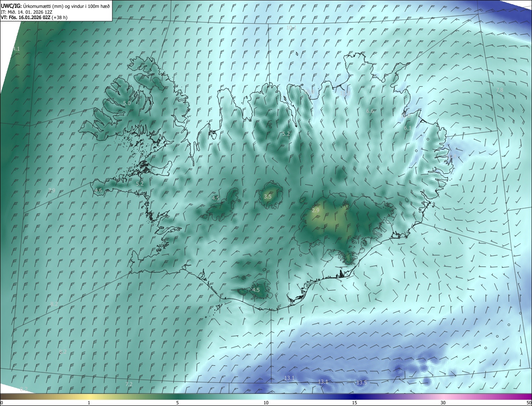Click tick label 30 on the color scale

pos(443,403)
